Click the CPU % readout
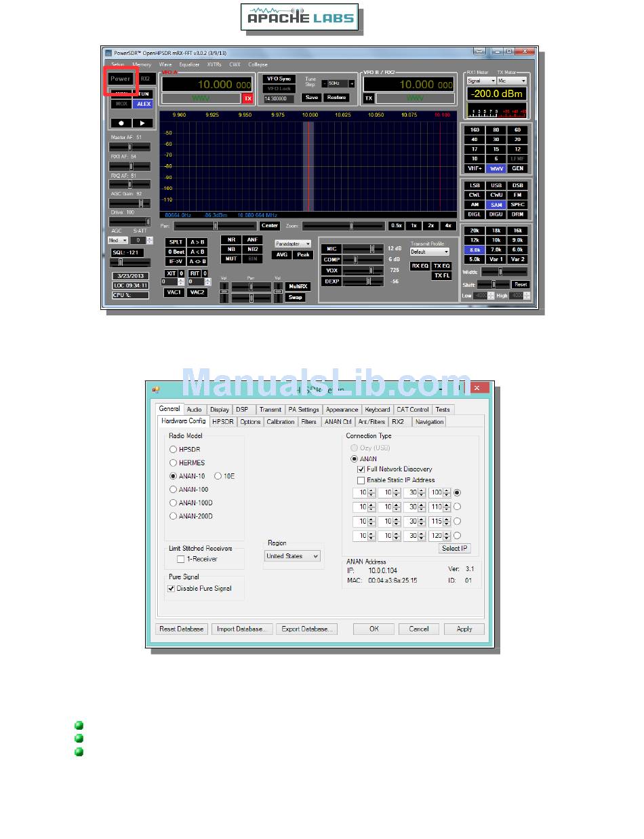This screenshot has width=644, height=839. [130, 295]
